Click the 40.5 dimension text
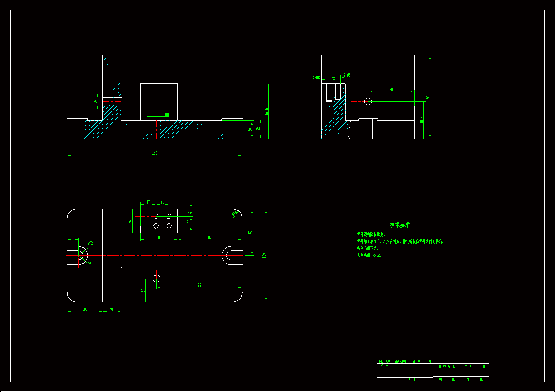This screenshot has height=392, width=555. (422, 120)
